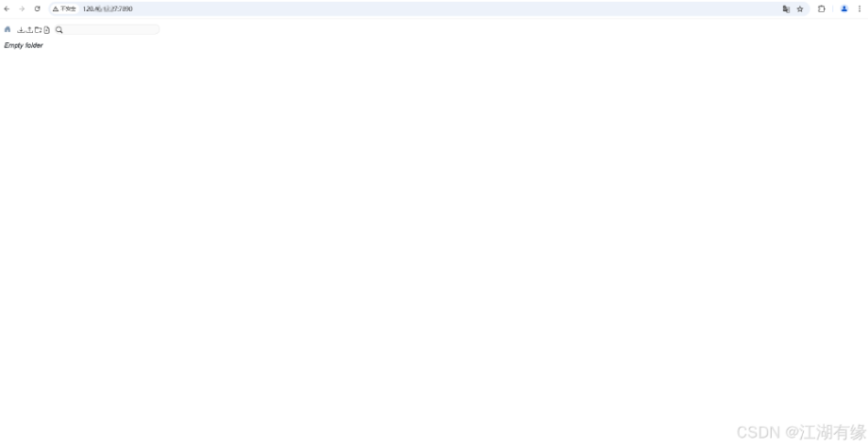The height and width of the screenshot is (446, 868).
Task: Click the browser forward arrow
Action: (22, 8)
